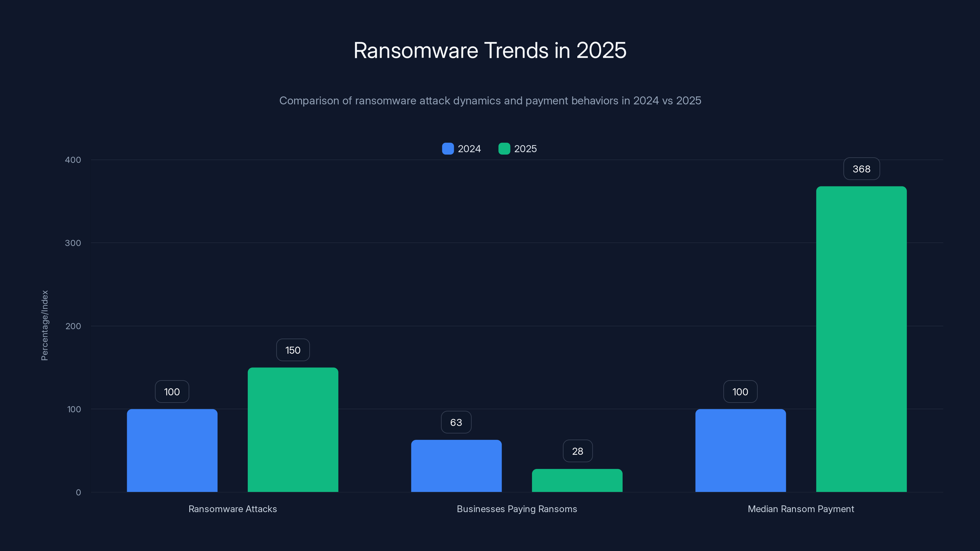Screen dimensions: 980x551
Task: Select the green bar for Businesses Paying Ransoms
Action: 578,481
